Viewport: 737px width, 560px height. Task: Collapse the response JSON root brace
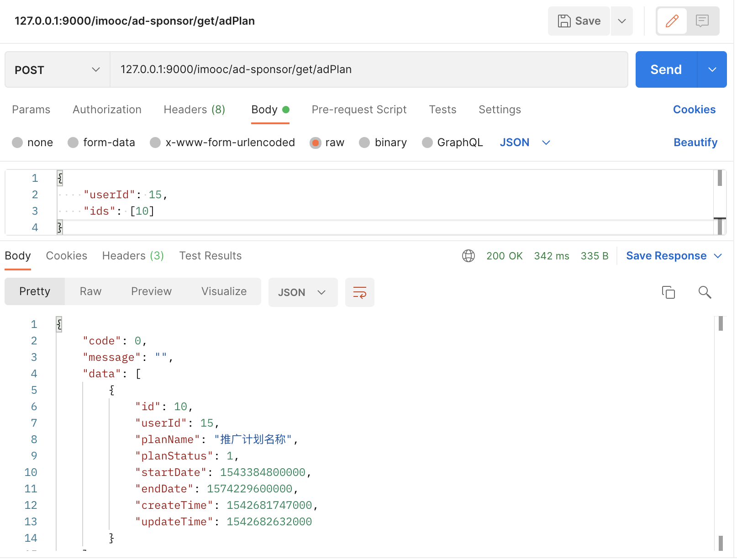point(59,324)
